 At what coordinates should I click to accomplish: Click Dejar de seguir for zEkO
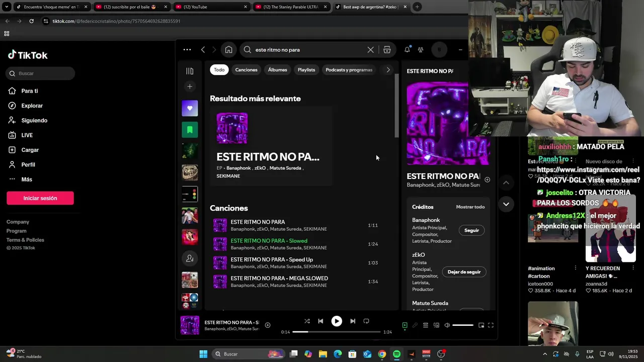[464, 272]
